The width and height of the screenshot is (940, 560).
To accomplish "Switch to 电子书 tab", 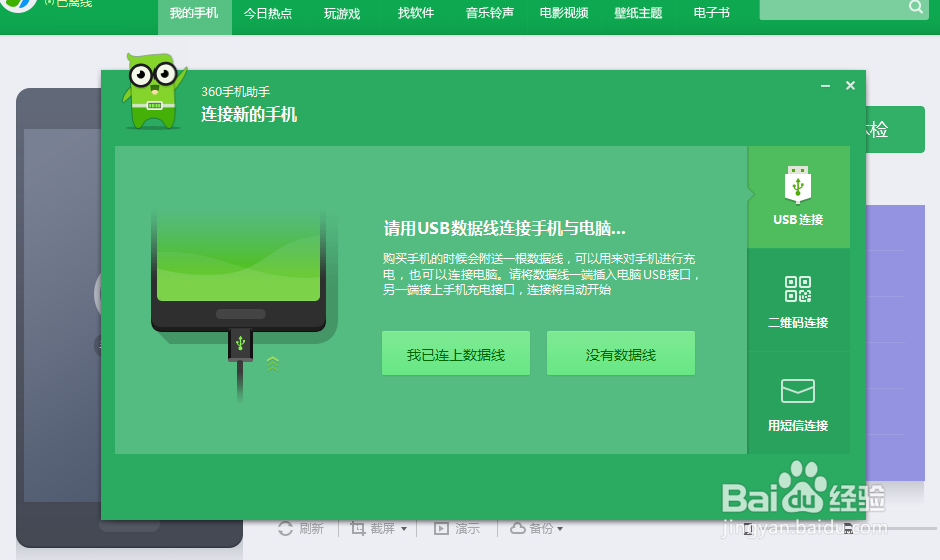I will tap(712, 14).
